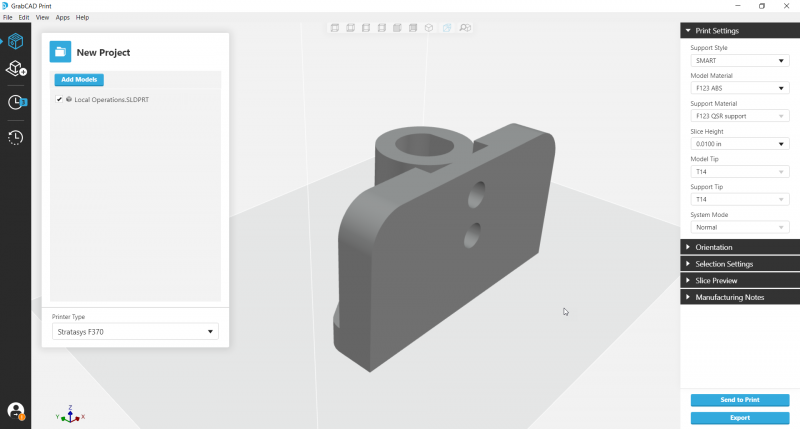Click the Add Models button
800x429 pixels.
79,80
